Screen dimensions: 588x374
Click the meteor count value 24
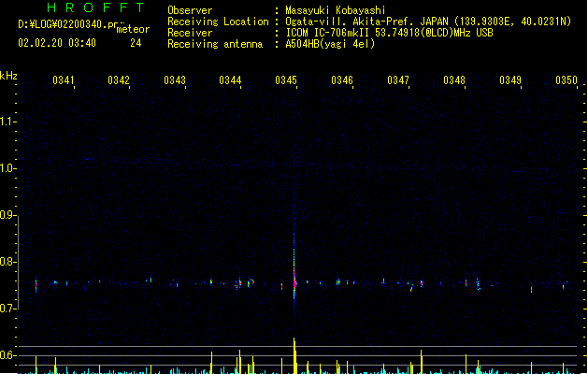(136, 43)
